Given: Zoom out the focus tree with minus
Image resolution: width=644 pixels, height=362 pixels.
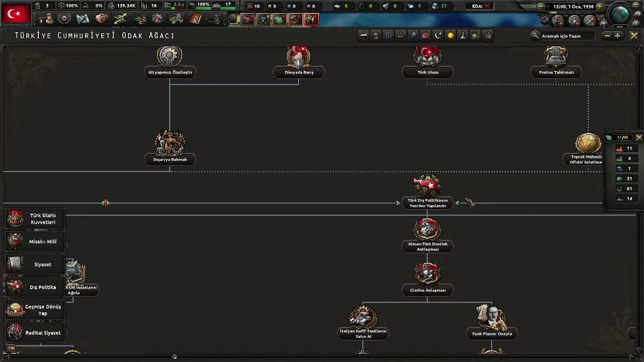Looking at the screenshot, I should [607, 36].
